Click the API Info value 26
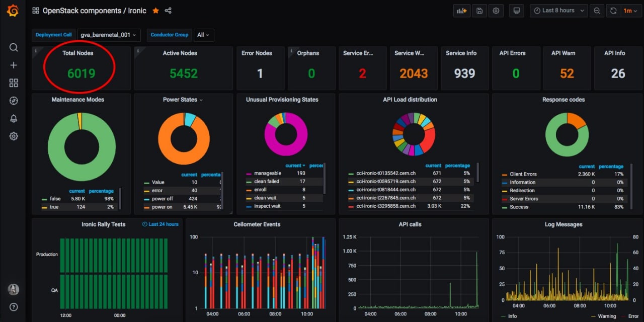Screen dimensions: 644x322 coord(618,73)
